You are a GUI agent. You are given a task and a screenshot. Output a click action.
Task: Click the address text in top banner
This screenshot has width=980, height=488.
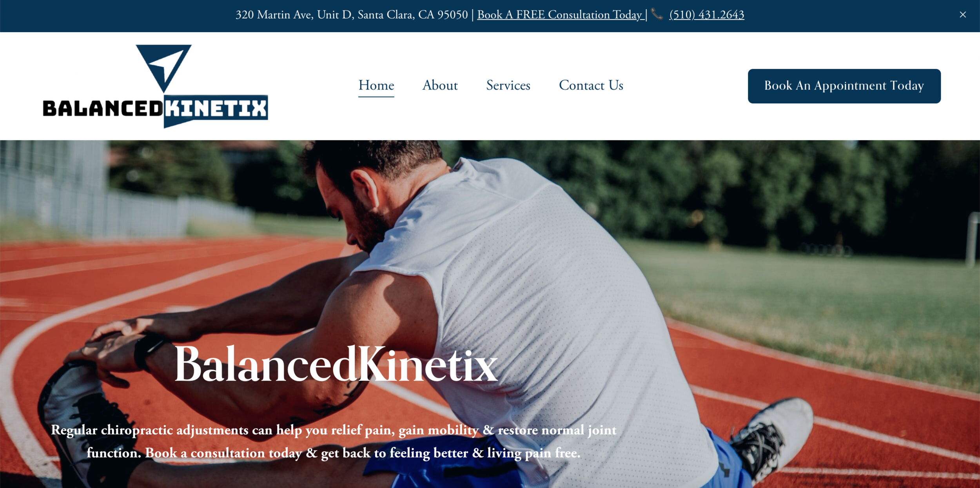[352, 15]
